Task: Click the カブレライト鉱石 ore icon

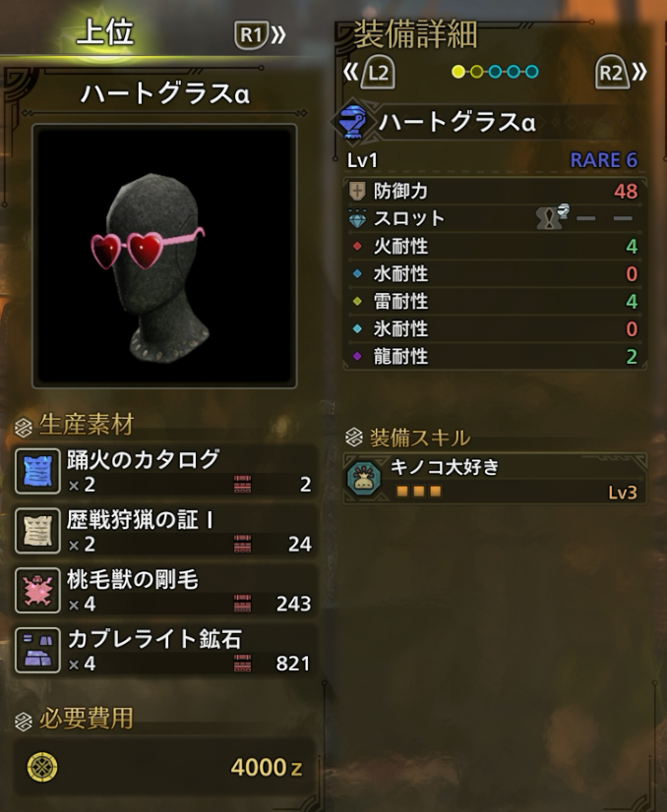Action: click(37, 650)
